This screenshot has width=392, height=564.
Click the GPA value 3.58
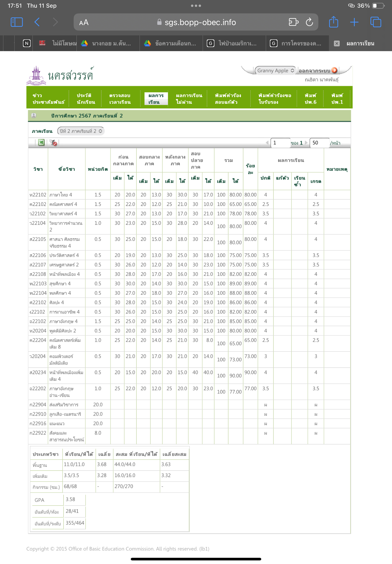click(x=70, y=499)
